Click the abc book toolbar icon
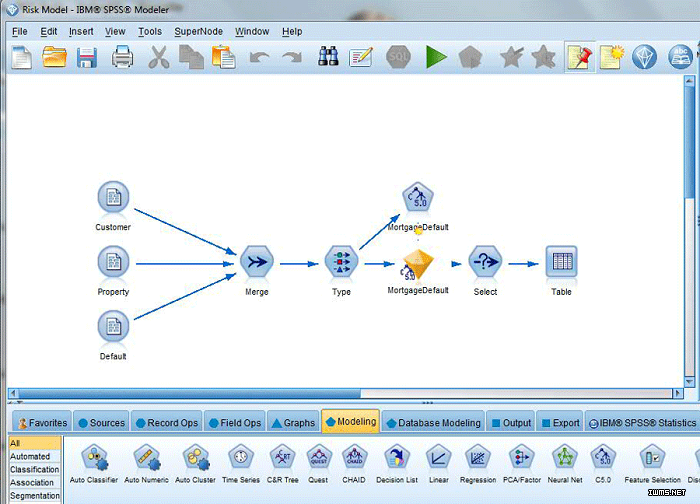700x504 pixels. click(680, 57)
